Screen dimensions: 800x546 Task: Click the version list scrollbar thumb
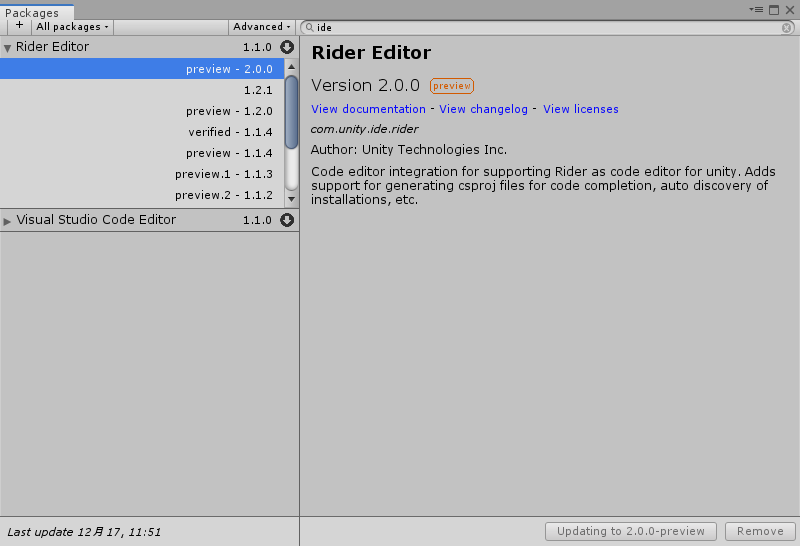[291, 112]
